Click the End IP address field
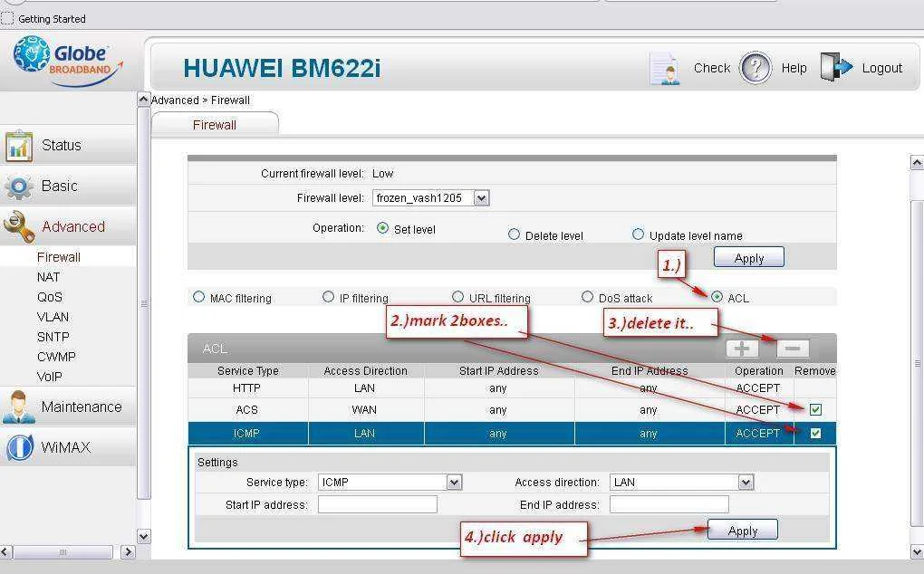This screenshot has height=574, width=924. click(669, 504)
